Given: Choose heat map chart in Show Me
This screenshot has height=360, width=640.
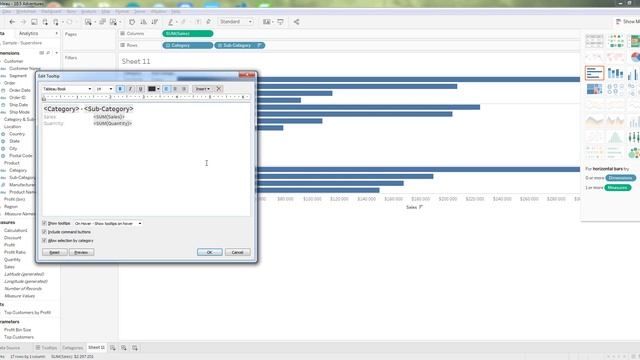Looking at the screenshot, I should coord(615,41).
